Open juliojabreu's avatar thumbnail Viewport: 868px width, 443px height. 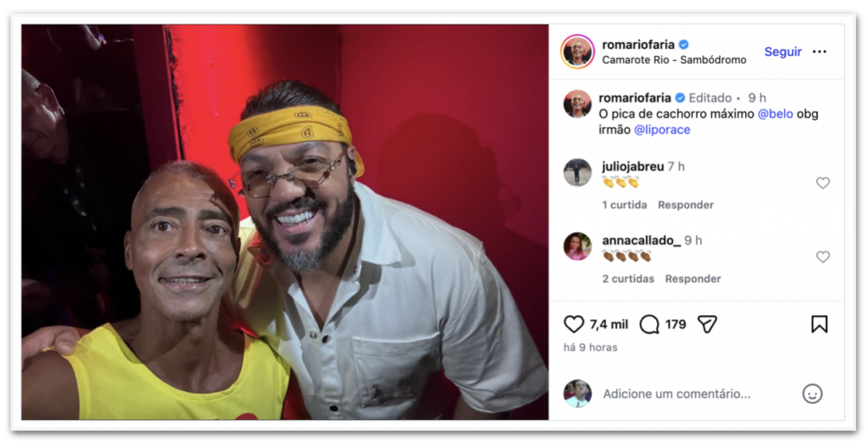click(577, 173)
